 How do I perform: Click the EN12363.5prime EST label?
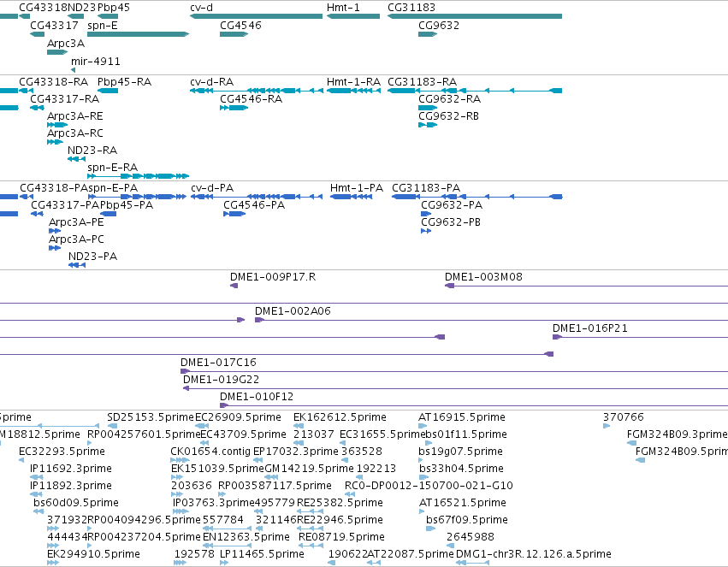[246, 537]
